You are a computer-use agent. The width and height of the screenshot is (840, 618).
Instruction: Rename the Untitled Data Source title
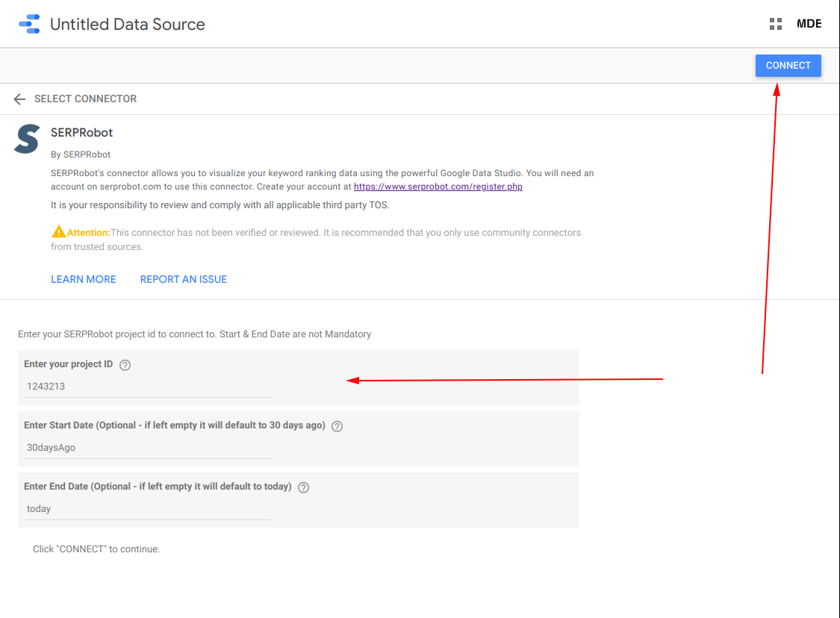point(128,24)
